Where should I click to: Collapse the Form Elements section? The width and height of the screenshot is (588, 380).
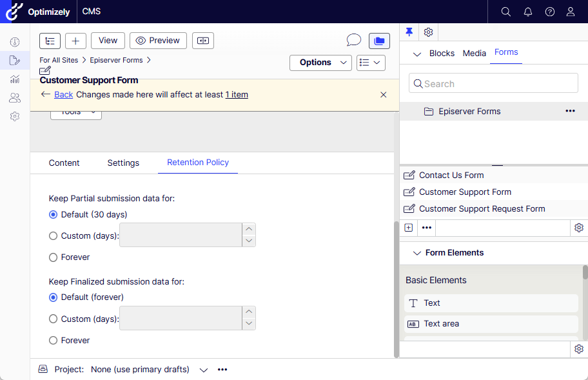pos(417,253)
